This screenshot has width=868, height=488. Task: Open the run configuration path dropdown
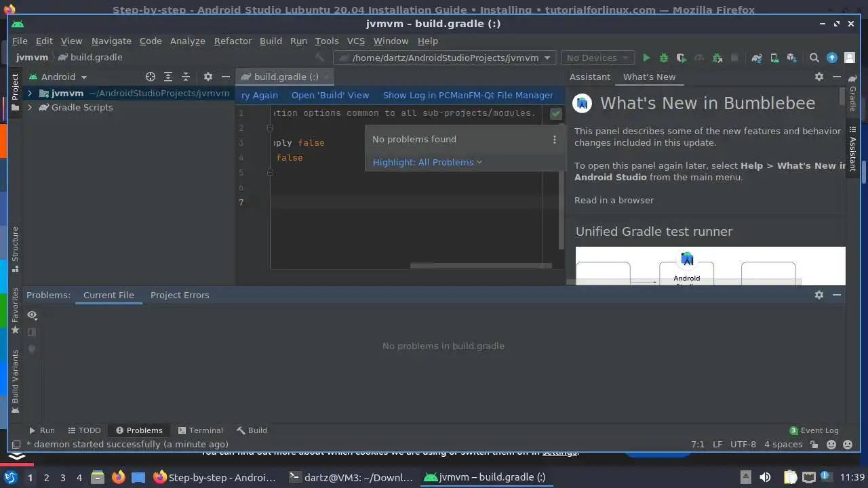pyautogui.click(x=445, y=58)
